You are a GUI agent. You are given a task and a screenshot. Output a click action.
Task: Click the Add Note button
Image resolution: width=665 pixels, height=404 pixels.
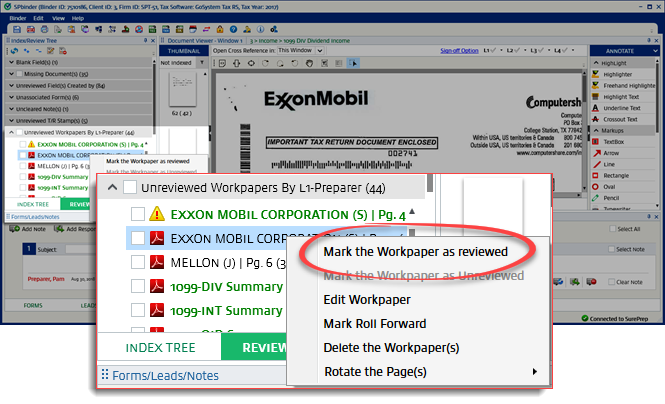pyautogui.click(x=28, y=229)
